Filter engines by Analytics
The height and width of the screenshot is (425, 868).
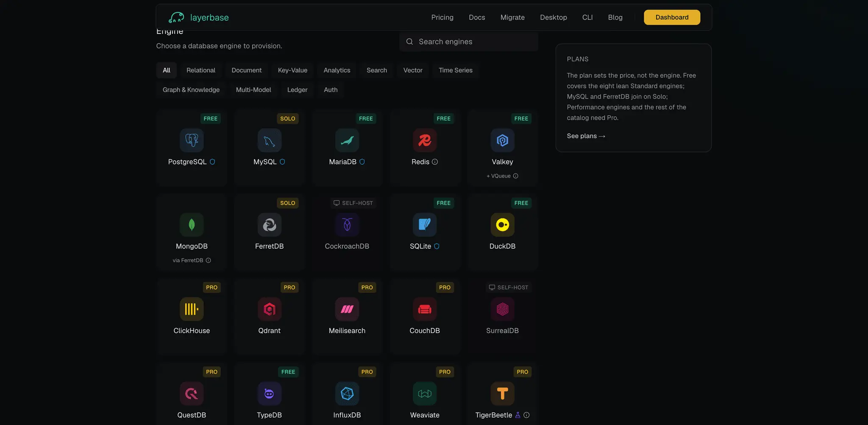pos(337,70)
